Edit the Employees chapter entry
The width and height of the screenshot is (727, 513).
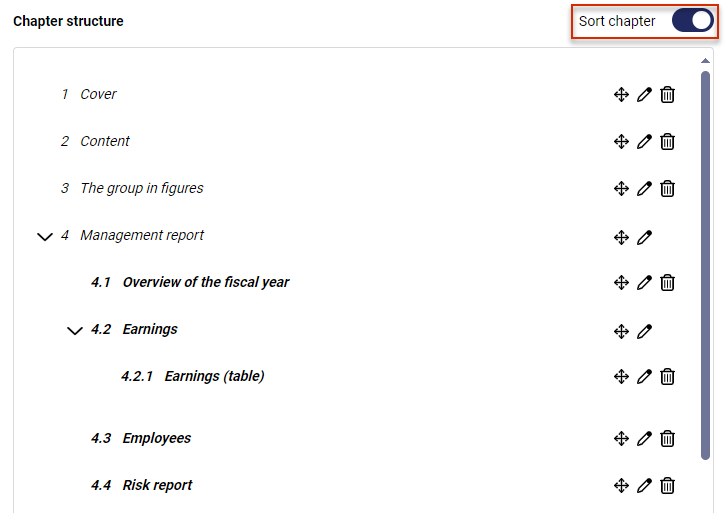644,438
